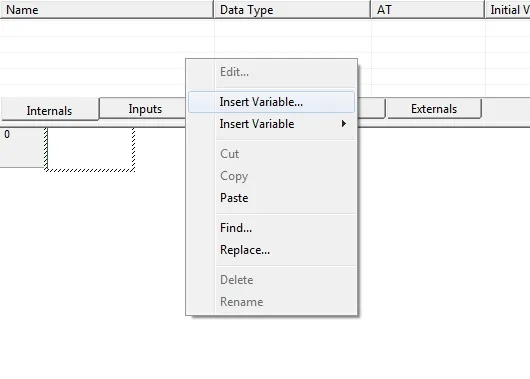The height and width of the screenshot is (379, 530).
Task: Select the dashed empty editor cell
Action: [90, 149]
